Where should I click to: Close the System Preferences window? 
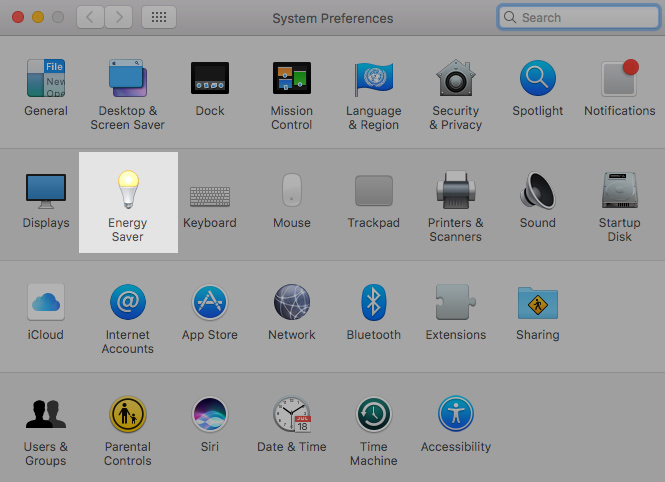click(18, 17)
